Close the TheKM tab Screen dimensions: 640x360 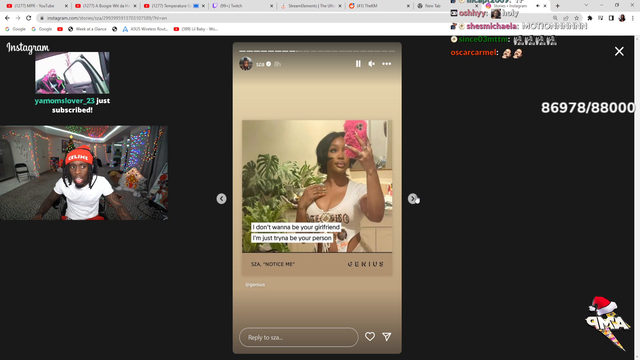tap(408, 6)
